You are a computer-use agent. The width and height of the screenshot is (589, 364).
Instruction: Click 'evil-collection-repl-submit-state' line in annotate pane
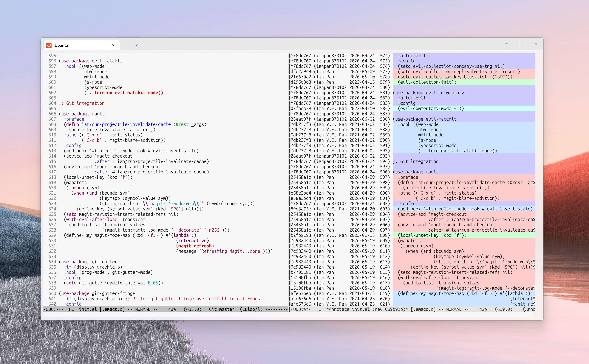[459, 72]
